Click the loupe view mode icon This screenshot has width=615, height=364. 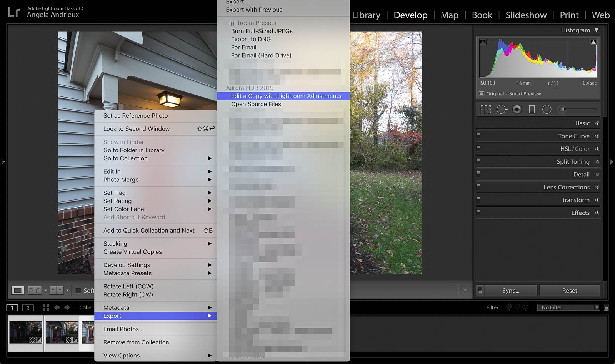pyautogui.click(x=17, y=291)
